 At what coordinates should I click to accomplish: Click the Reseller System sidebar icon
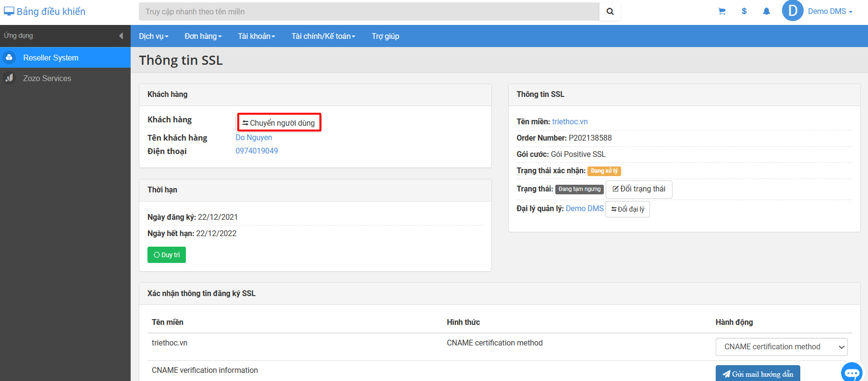[x=9, y=58]
